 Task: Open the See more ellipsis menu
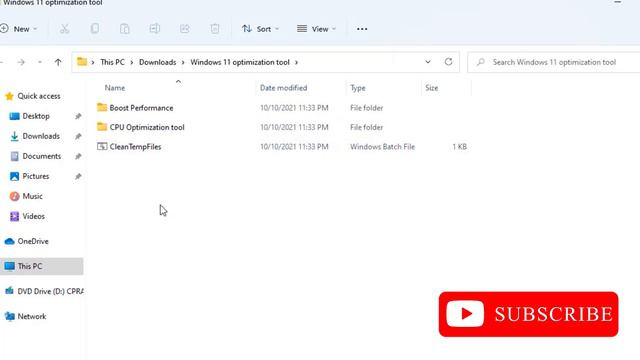(362, 29)
